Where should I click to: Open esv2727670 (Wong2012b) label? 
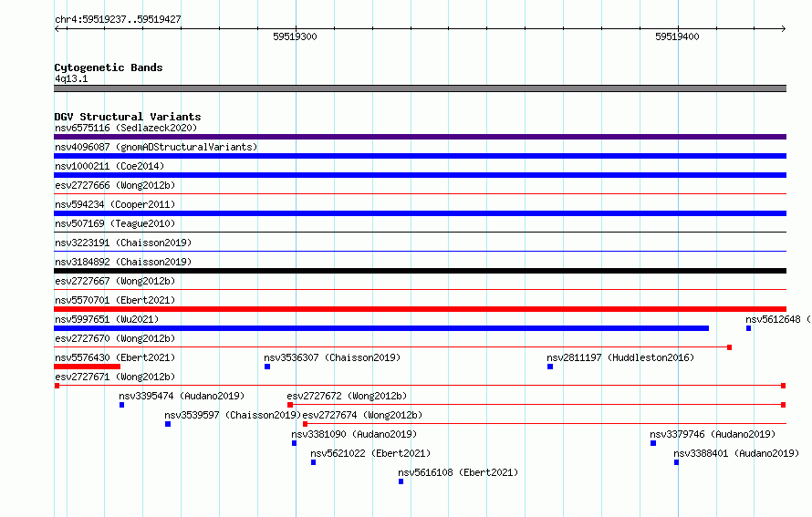coord(115,338)
